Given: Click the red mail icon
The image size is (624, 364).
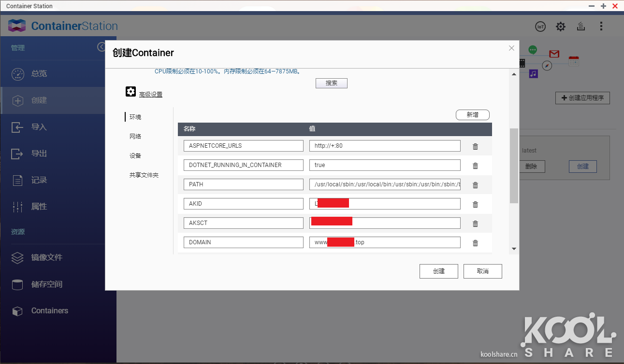Looking at the screenshot, I should (554, 54).
